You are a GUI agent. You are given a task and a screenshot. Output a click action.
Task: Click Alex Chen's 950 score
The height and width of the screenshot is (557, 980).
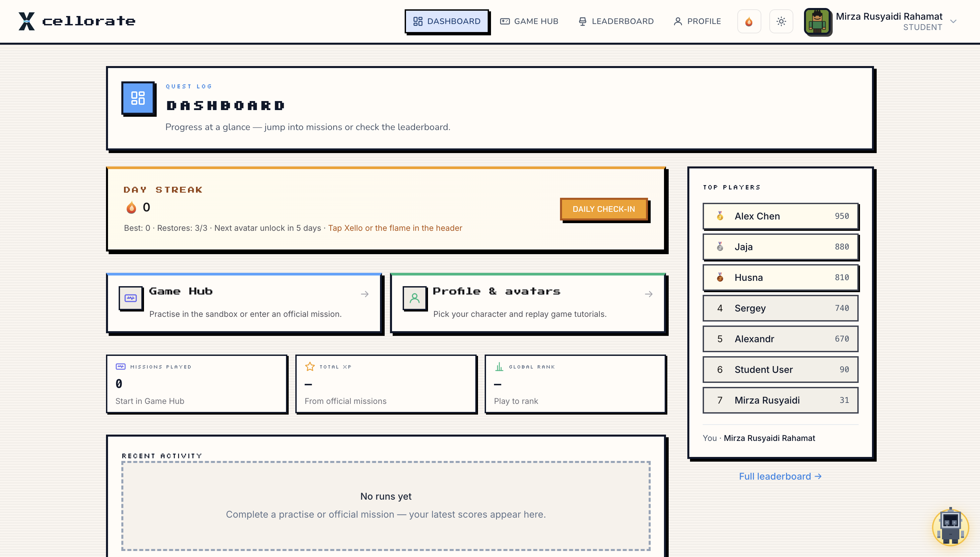point(842,216)
